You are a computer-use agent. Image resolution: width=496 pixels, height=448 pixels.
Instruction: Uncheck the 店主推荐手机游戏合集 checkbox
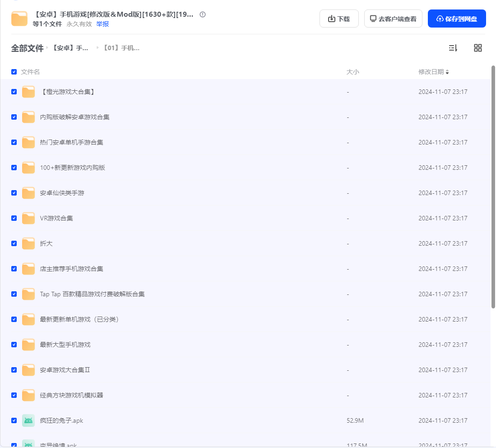(x=14, y=269)
